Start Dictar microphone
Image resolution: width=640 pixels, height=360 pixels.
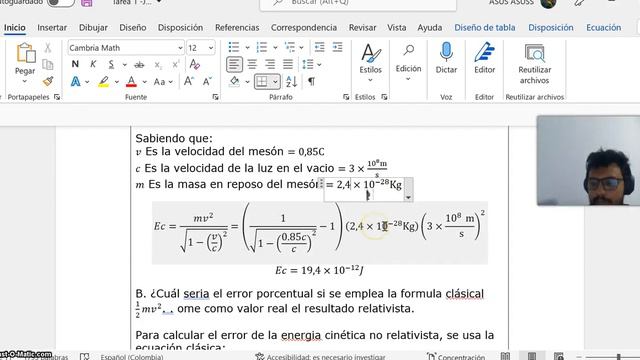446,58
